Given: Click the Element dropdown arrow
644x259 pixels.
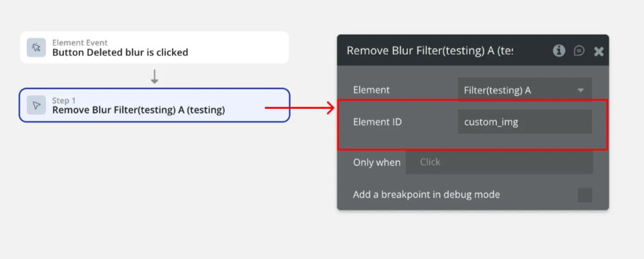Looking at the screenshot, I should coord(581,90).
